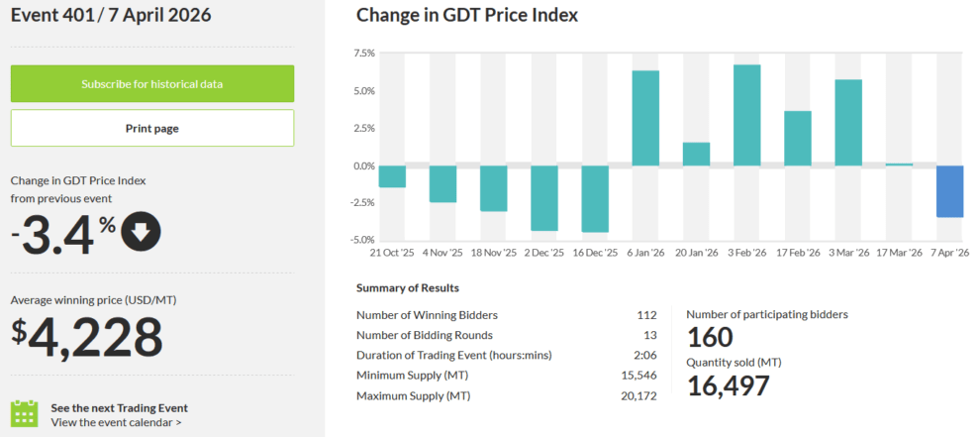Viewport: 980px width, 437px height.
Task: Select the 18 Nov '25 chart bar
Action: (x=493, y=188)
